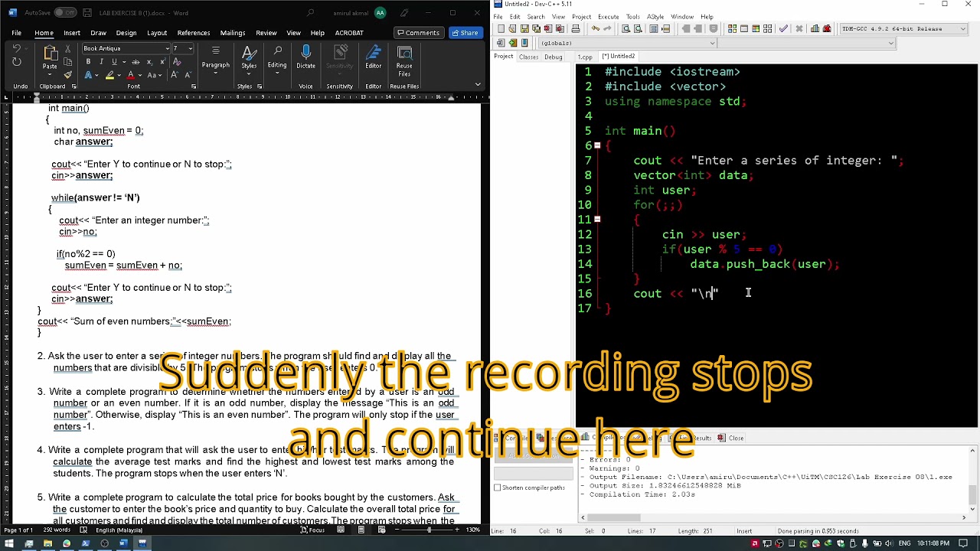The height and width of the screenshot is (551, 980).
Task: Collapse the Word ribbon with the chevron
Action: tap(478, 84)
